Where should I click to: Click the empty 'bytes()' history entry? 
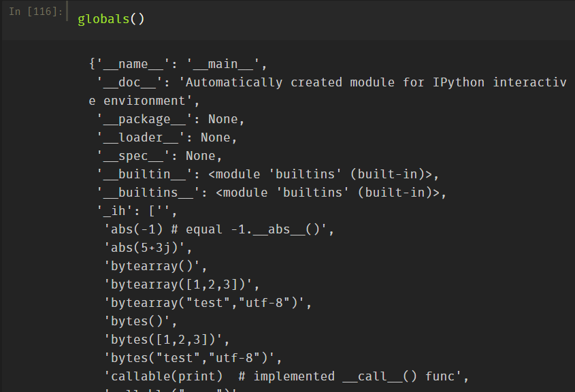point(141,321)
